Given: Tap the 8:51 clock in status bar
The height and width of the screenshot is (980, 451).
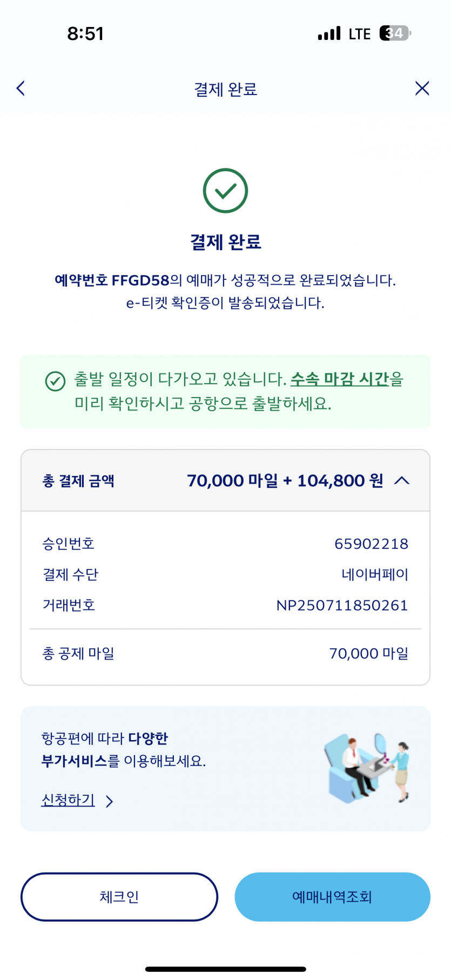Looking at the screenshot, I should [x=85, y=33].
